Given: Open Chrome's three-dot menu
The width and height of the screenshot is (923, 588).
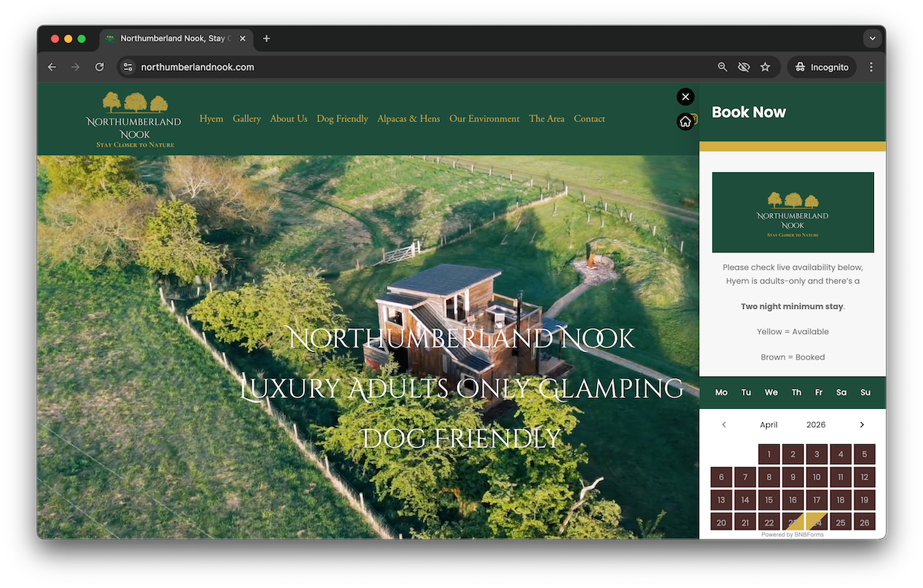Looking at the screenshot, I should point(871,68).
